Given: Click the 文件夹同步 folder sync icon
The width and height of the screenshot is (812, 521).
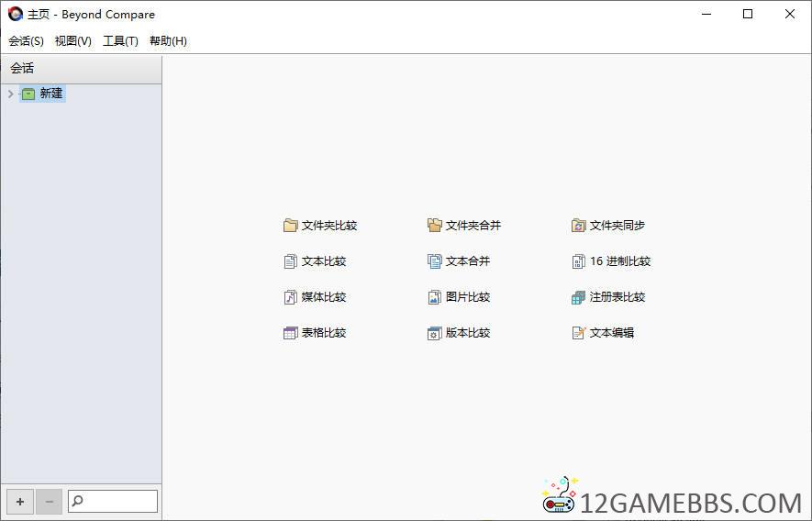Looking at the screenshot, I should point(578,226).
